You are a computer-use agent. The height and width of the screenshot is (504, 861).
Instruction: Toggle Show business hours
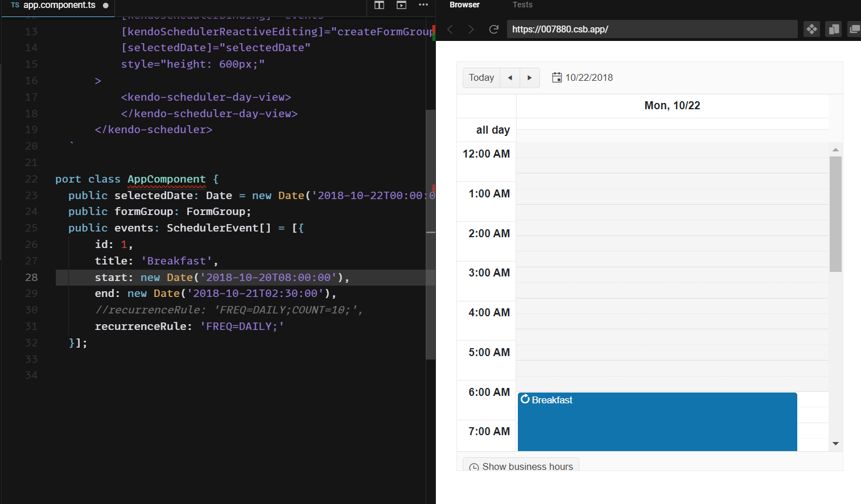pos(521,466)
